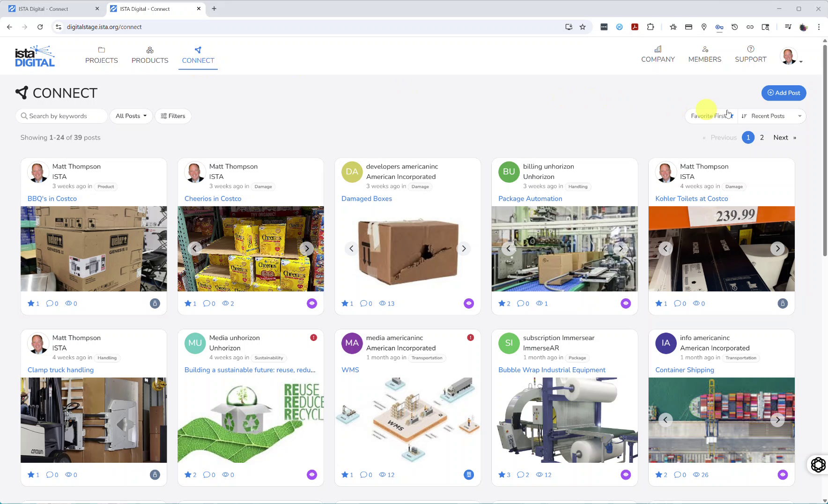Open the user profile avatar menu
The width and height of the screenshot is (828, 504).
pyautogui.click(x=791, y=57)
